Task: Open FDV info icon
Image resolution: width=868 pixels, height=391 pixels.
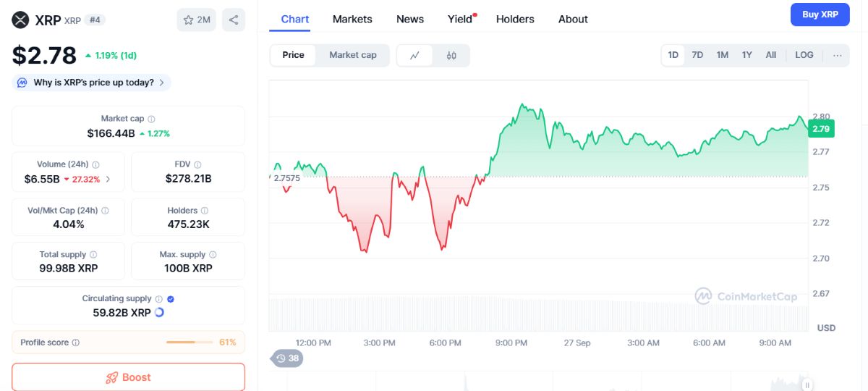Action: [x=197, y=165]
